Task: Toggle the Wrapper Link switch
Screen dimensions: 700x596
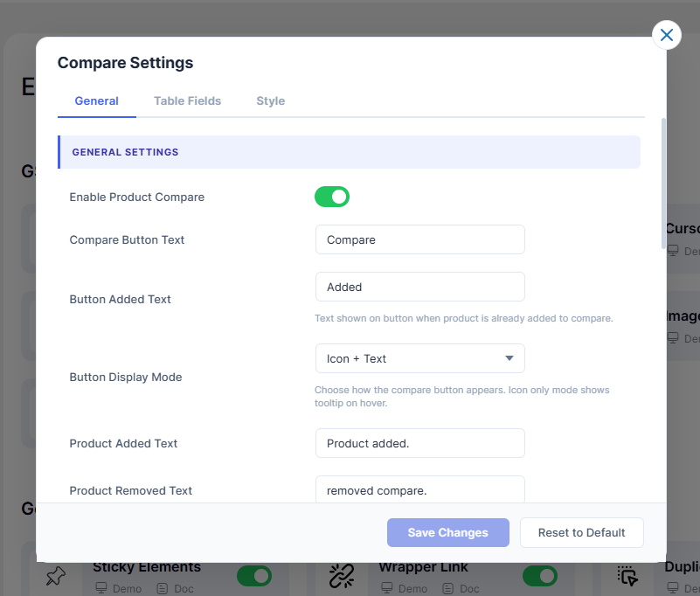Action: (x=540, y=576)
